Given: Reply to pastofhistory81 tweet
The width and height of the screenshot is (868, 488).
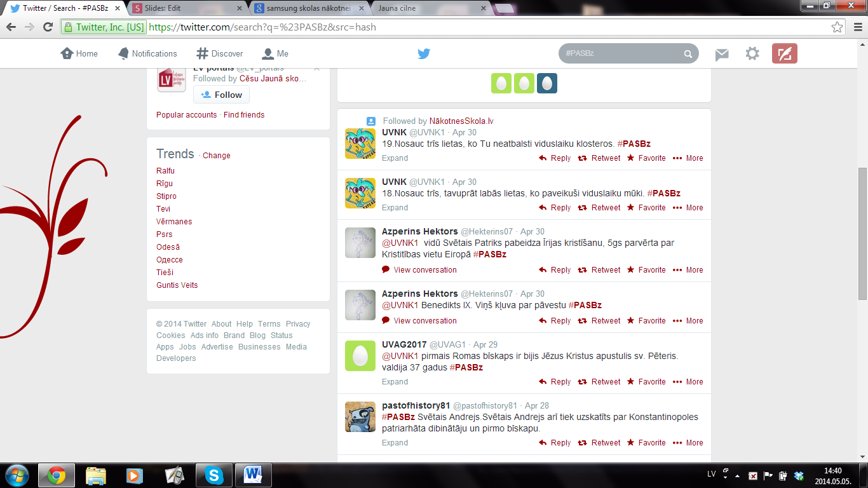Looking at the screenshot, I should [x=555, y=443].
